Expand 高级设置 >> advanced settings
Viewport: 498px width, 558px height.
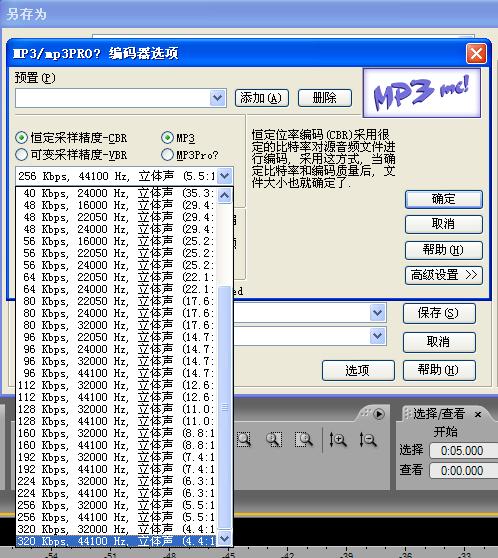(x=444, y=275)
